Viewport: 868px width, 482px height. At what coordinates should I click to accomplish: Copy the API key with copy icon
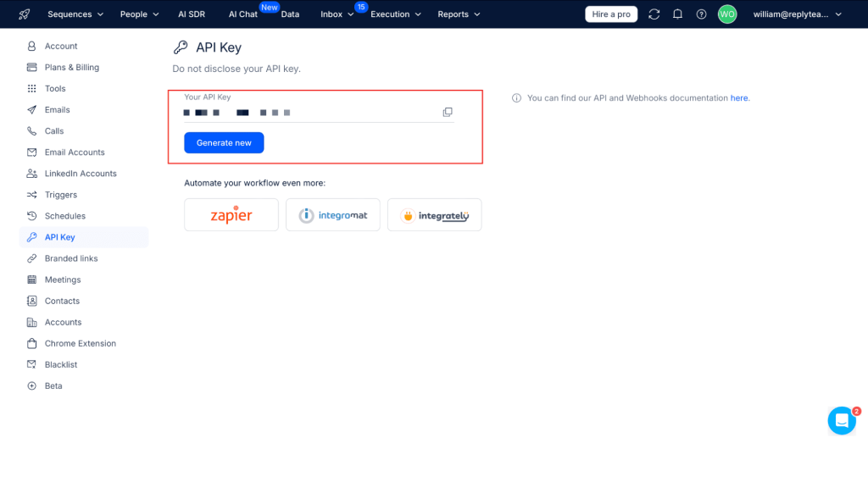point(448,113)
